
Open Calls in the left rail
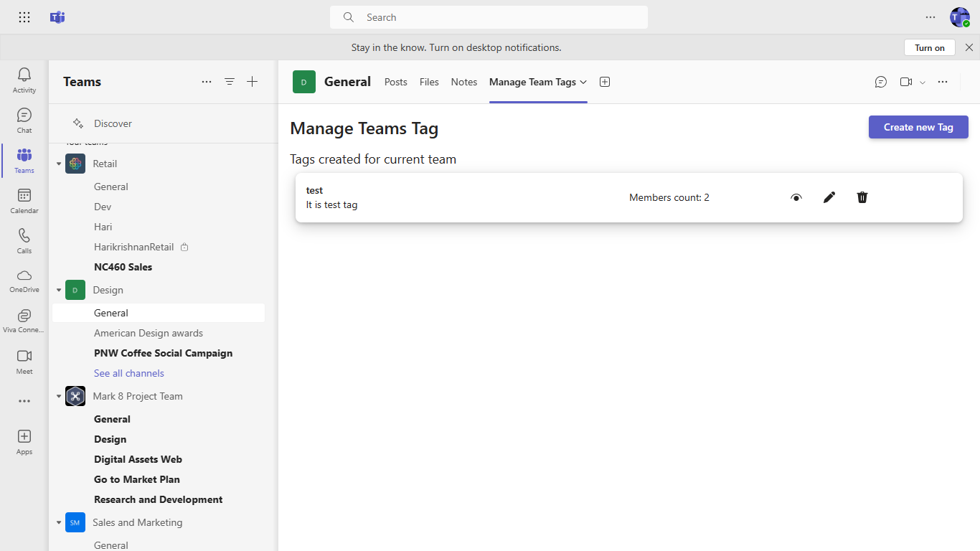24,241
